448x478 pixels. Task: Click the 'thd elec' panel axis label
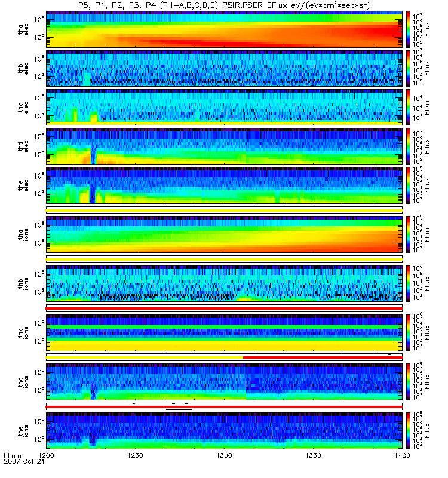[x=23, y=146]
